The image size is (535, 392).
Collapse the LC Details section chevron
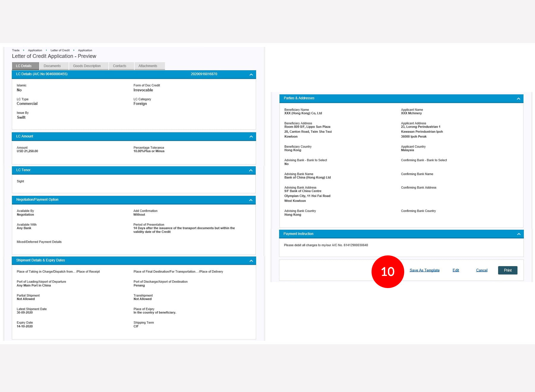click(x=251, y=75)
